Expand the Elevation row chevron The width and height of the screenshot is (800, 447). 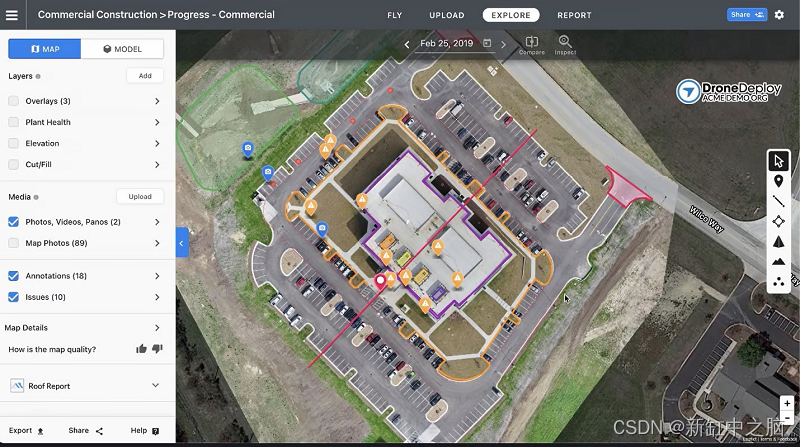(x=157, y=143)
